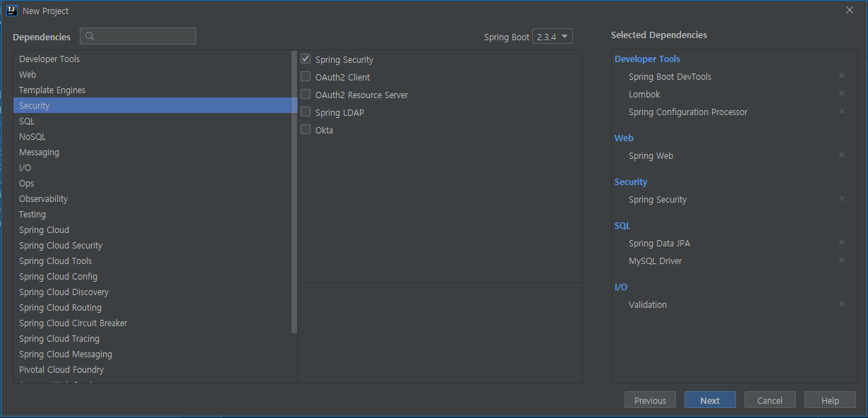Select Spring Cloud Config category
Viewport: 868px width, 418px height.
[x=152, y=277]
